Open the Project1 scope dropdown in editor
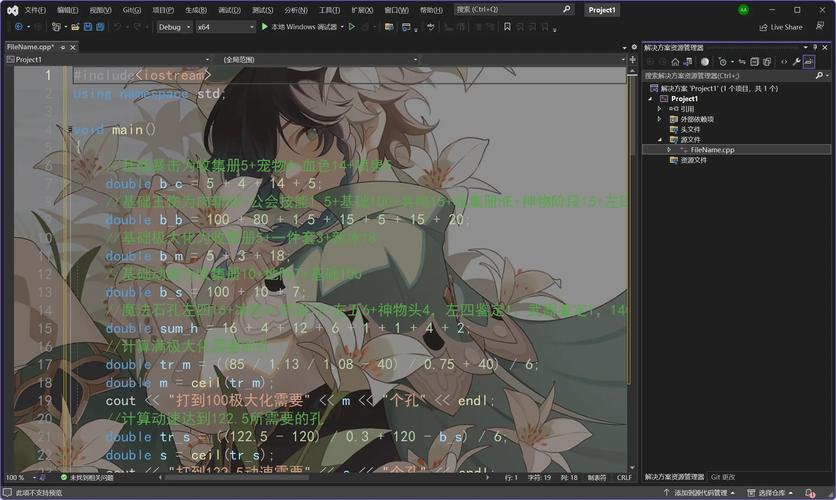Screen dimensions: 836x500 pos(108,60)
